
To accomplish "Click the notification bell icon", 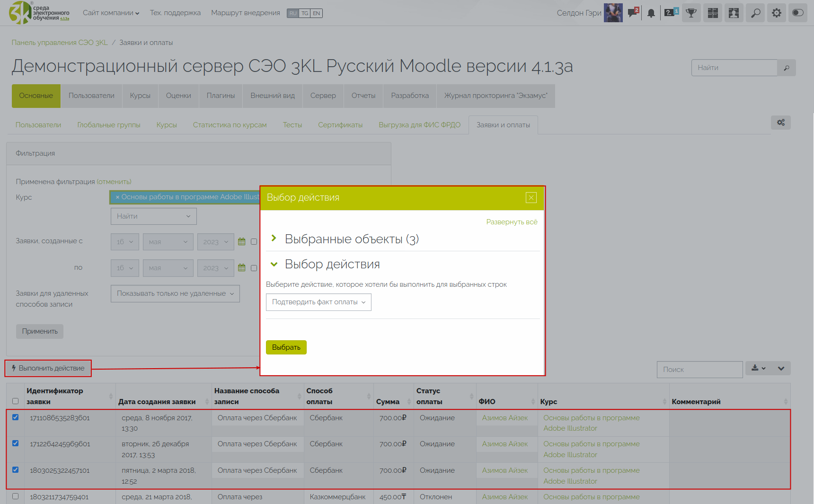I will pos(651,13).
